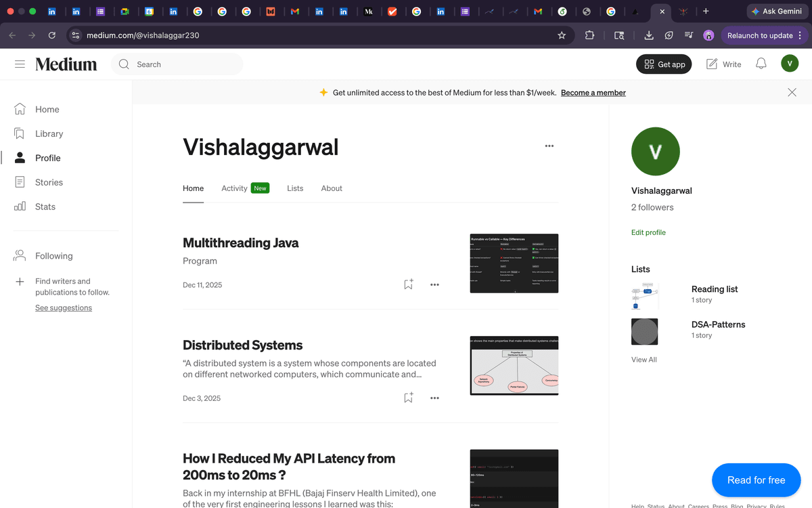Viewport: 812px width, 508px height.
Task: Bookmark this page with the star icon
Action: pyautogui.click(x=562, y=35)
